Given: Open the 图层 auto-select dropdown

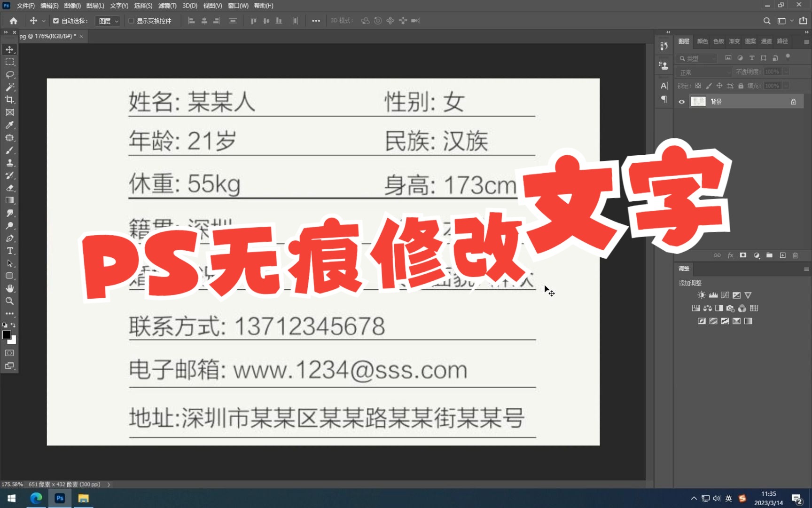Looking at the screenshot, I should pos(108,21).
